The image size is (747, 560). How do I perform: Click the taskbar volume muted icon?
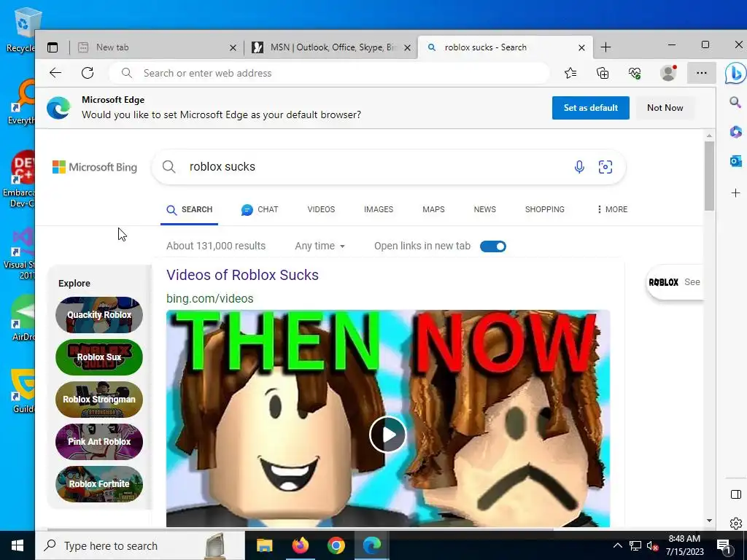click(652, 545)
